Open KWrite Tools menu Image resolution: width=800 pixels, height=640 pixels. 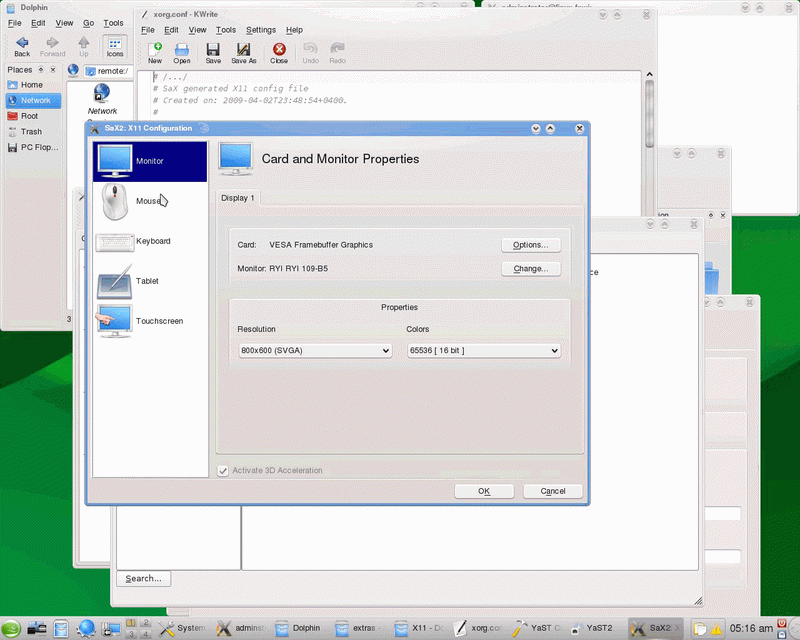(226, 30)
